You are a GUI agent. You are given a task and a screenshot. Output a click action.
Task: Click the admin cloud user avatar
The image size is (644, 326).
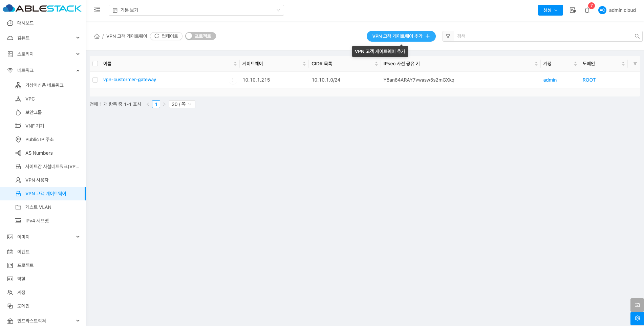point(602,10)
